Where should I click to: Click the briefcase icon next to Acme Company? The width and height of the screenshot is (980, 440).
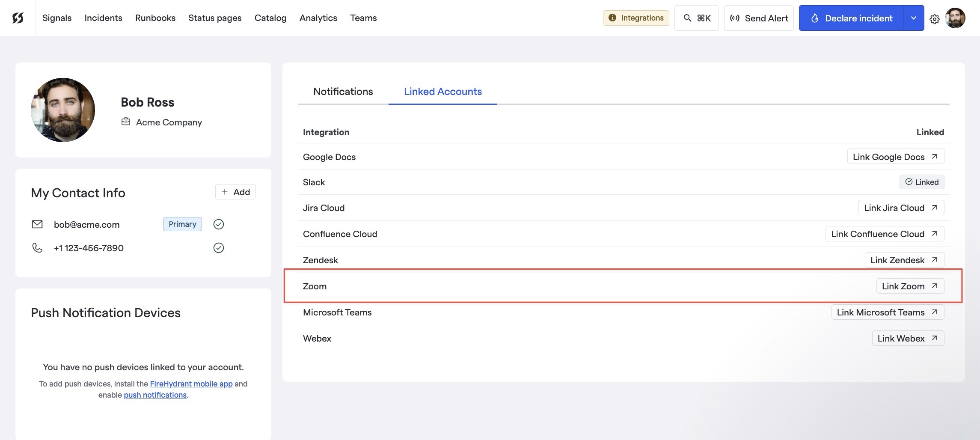point(126,122)
